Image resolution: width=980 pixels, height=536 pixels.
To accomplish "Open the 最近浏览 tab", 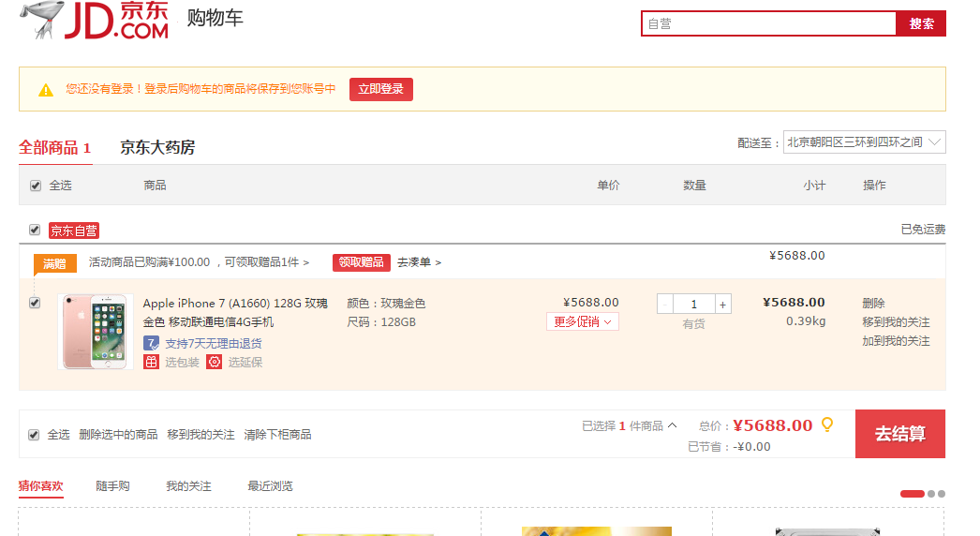I will (x=270, y=486).
